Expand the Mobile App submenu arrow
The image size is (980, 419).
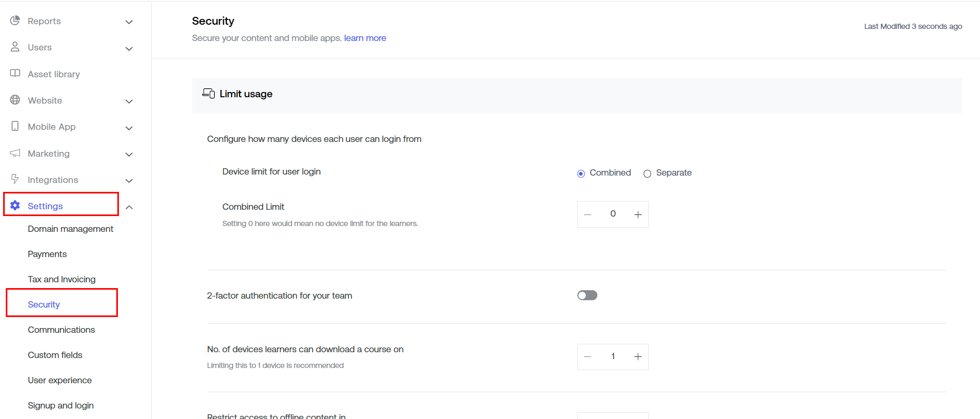click(129, 128)
